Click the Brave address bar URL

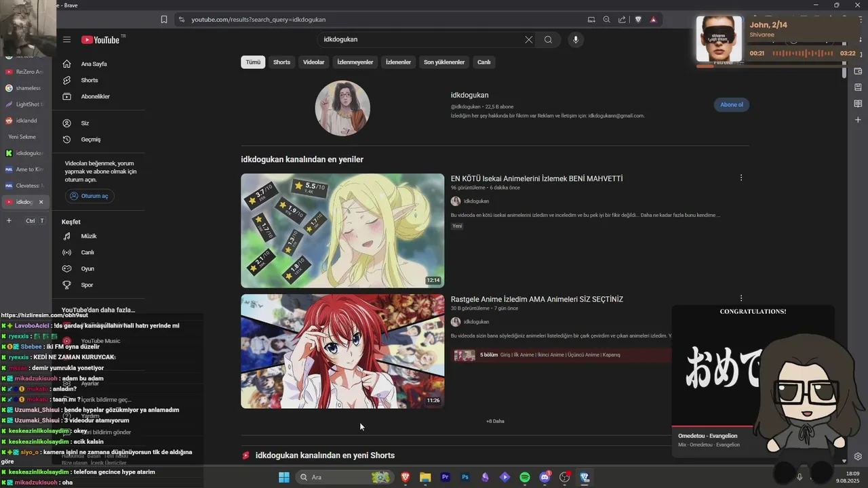pos(258,20)
